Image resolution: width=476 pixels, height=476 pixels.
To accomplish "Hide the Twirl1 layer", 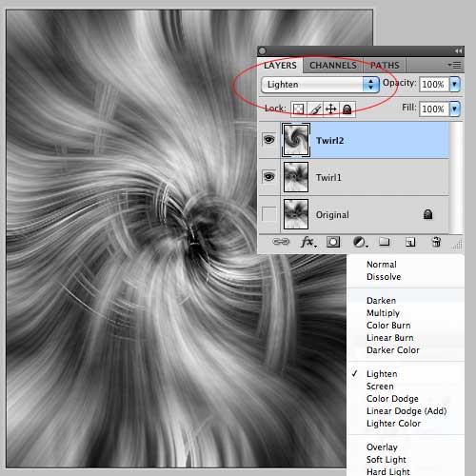I will (x=269, y=177).
